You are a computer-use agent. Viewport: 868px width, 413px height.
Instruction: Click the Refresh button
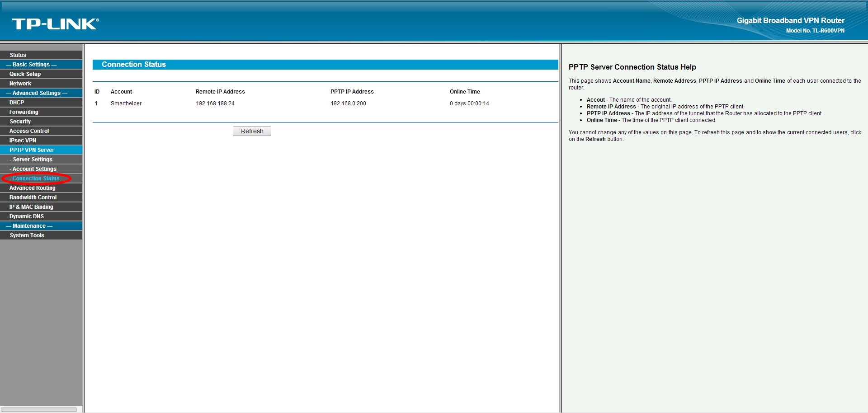(252, 131)
